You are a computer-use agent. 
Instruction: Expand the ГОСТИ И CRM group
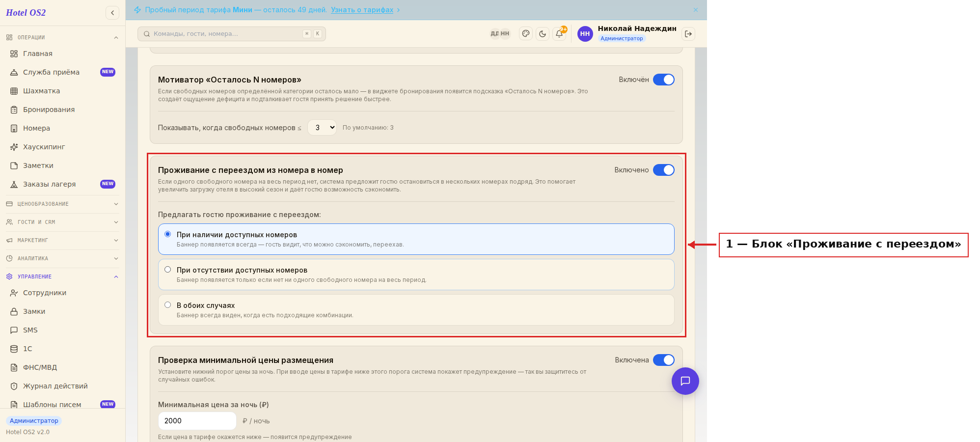pos(62,222)
